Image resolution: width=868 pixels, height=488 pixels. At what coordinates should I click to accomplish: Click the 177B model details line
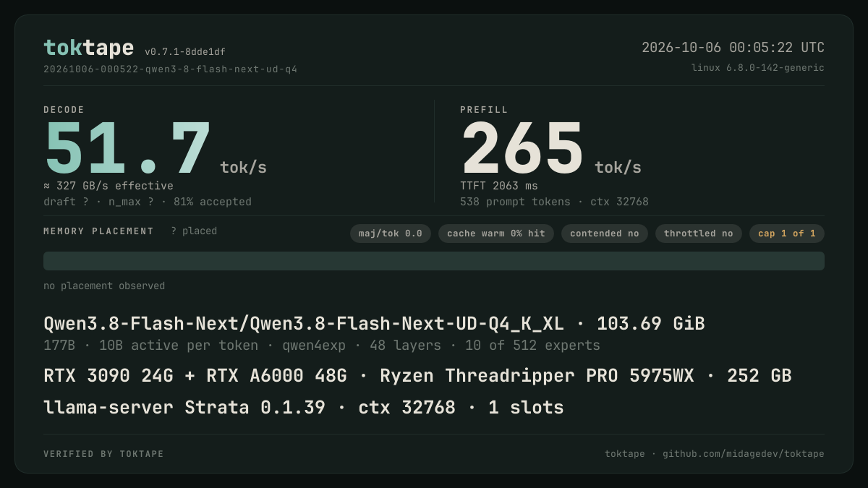[322, 346]
